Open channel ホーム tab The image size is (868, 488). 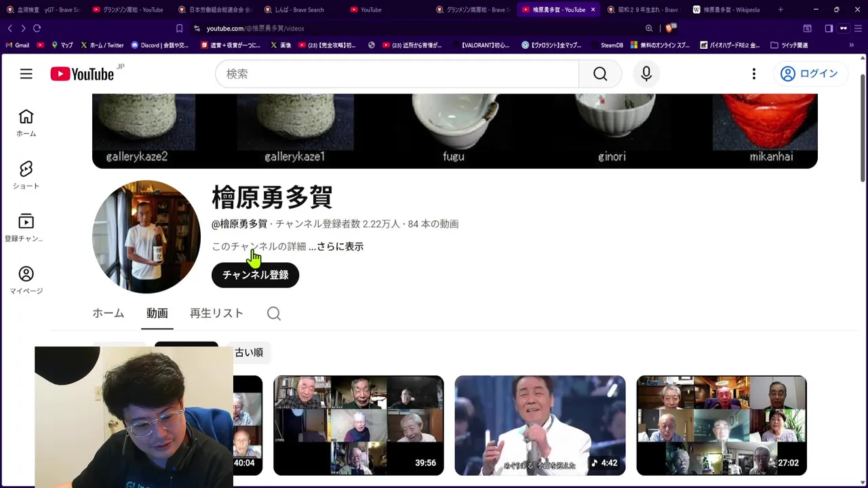[x=108, y=313]
